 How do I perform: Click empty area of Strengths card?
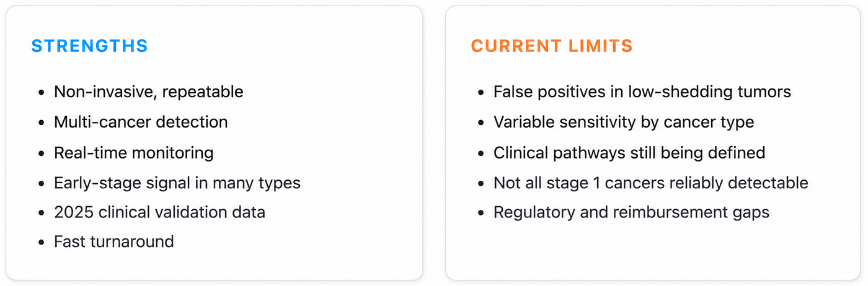point(347,142)
